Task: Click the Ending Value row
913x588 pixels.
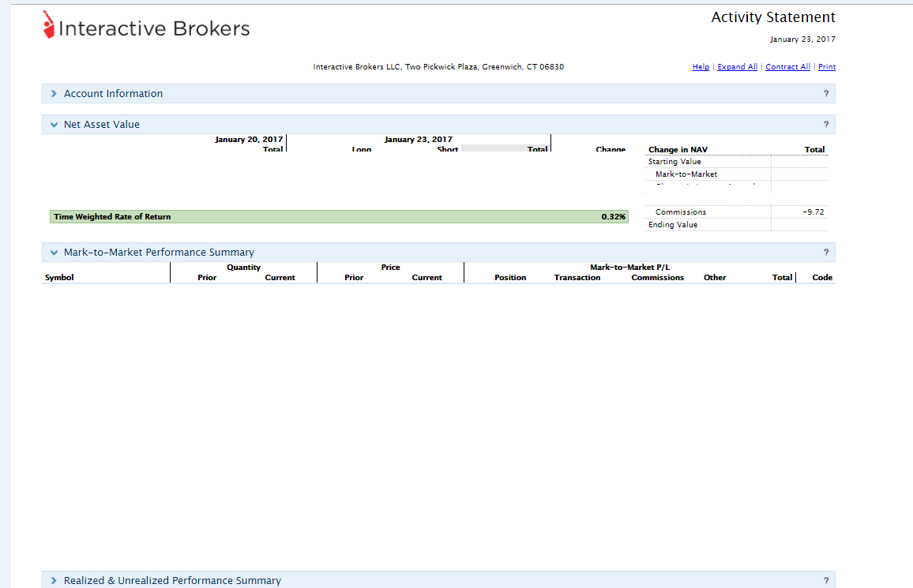Action: pyautogui.click(x=736, y=225)
